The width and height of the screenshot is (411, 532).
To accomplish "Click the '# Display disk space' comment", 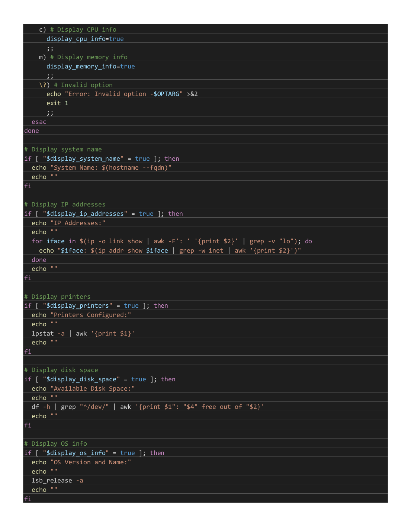I will (61, 370).
